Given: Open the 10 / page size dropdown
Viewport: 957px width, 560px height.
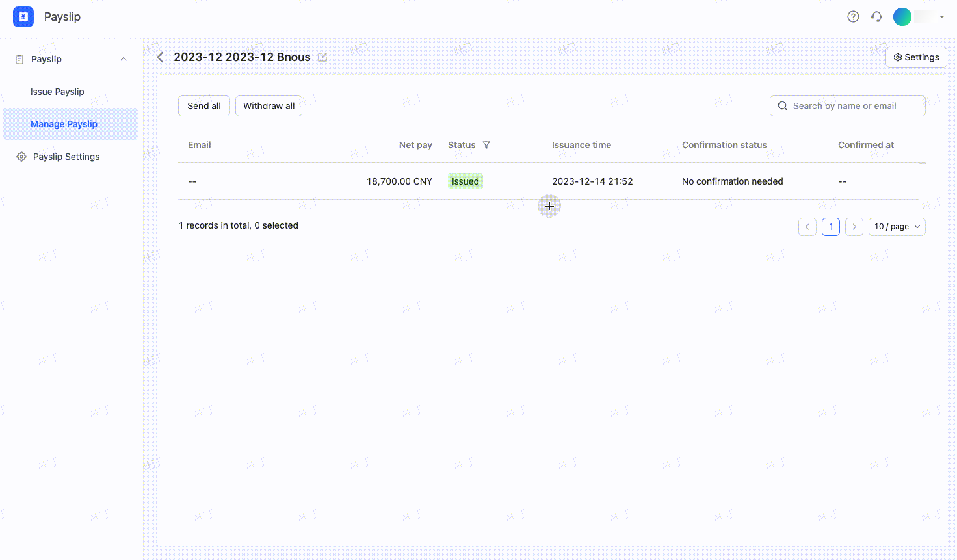Looking at the screenshot, I should [897, 227].
